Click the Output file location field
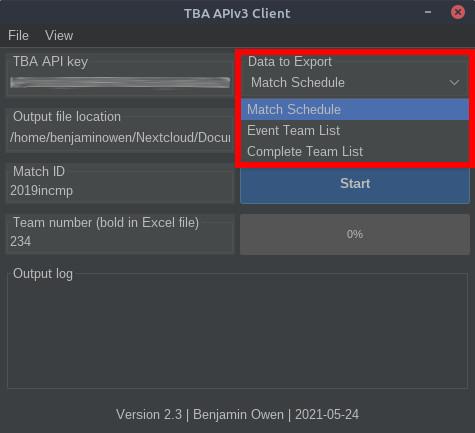475x433 pixels. point(120,137)
